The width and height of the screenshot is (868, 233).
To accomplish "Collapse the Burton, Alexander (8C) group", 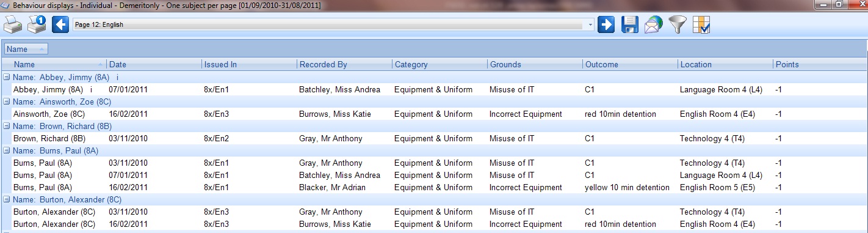I will (x=6, y=200).
